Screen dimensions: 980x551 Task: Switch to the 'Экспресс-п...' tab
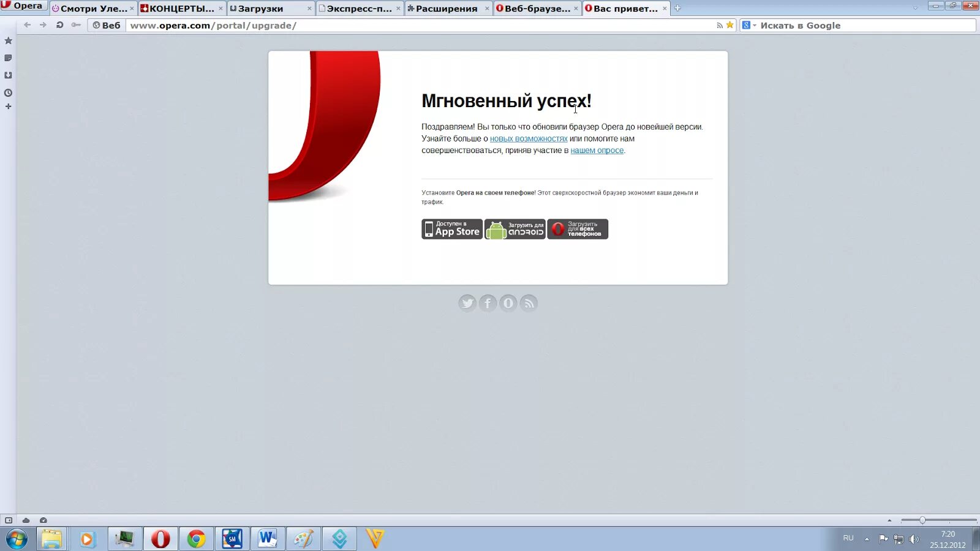point(359,9)
